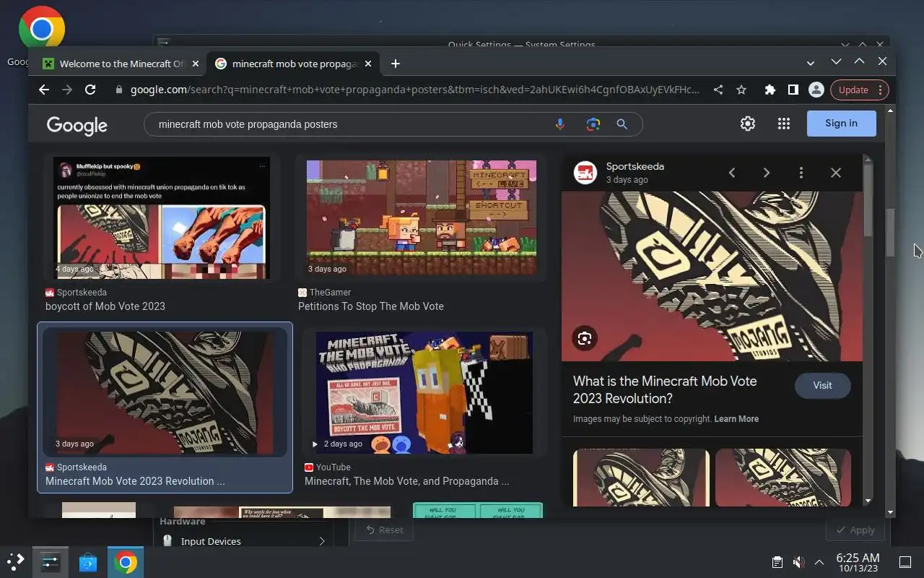Go back to the previous page
The height and width of the screenshot is (578, 924).
point(44,90)
